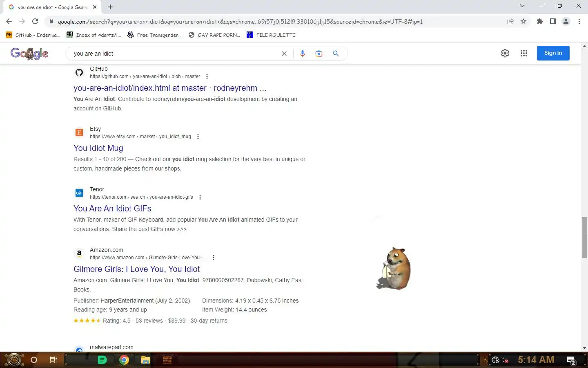Click the page vertical scrollbar thumb
This screenshot has height=368, width=588.
pos(584,238)
